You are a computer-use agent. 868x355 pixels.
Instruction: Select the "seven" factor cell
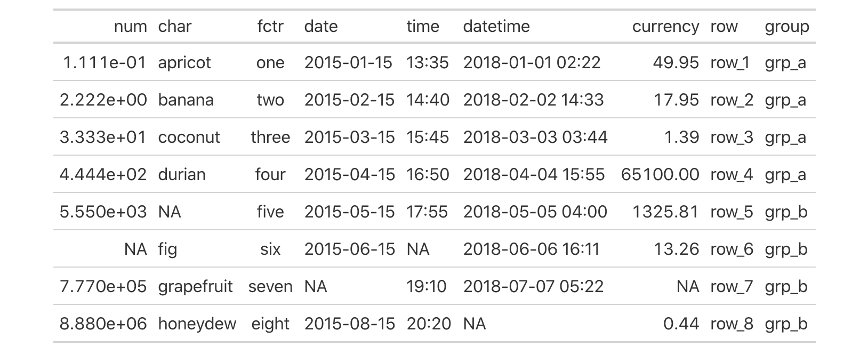point(270,287)
